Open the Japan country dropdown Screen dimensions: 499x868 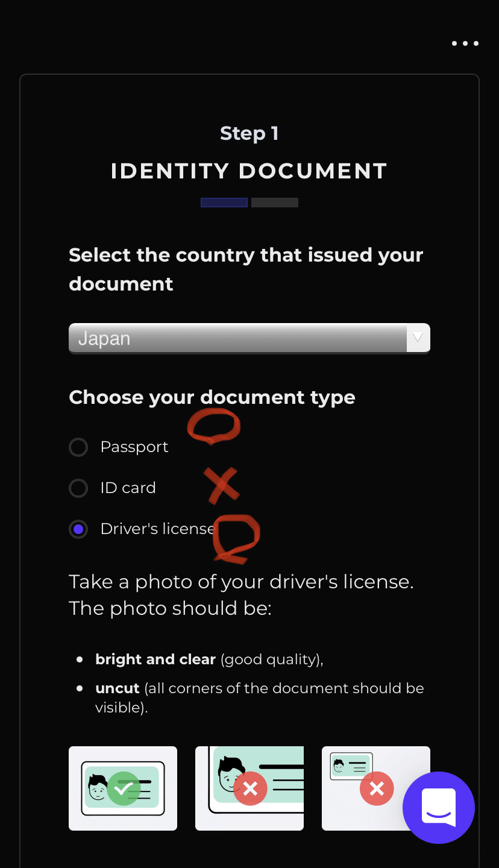tap(249, 338)
